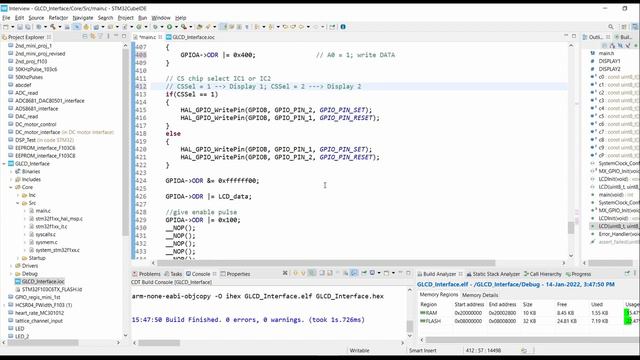Click the yellow up-arrow previous error icon
This screenshot has width=640, height=360.
[x=303, y=273]
